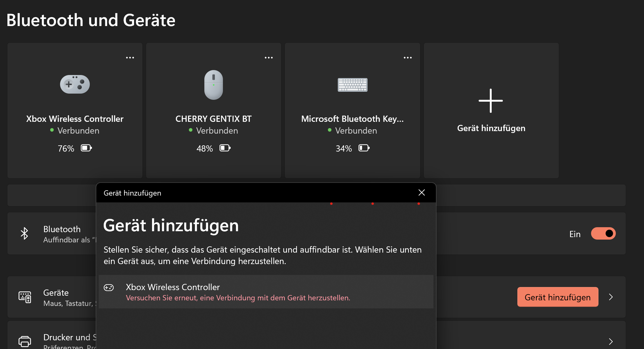
Task: Turn off the Bluetooth toggle switch
Action: 603,233
